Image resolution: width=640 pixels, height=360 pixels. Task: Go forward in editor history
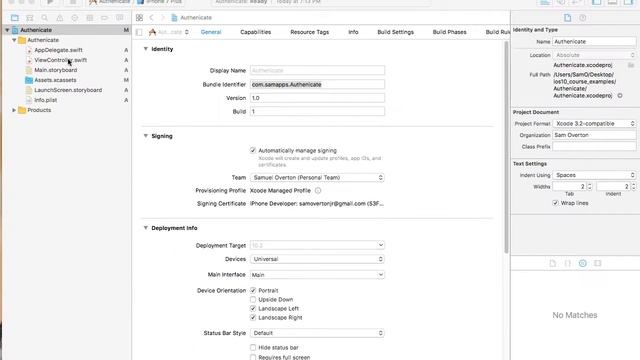[162, 18]
